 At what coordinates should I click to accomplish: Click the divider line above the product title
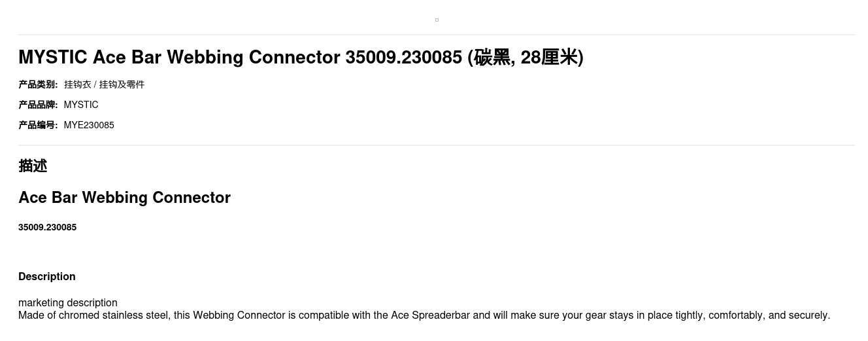click(437, 35)
